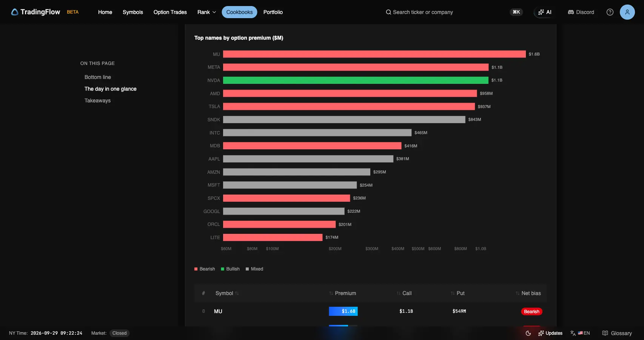644x340 pixels.
Task: Expand the Rank dropdown menu
Action: [x=207, y=12]
